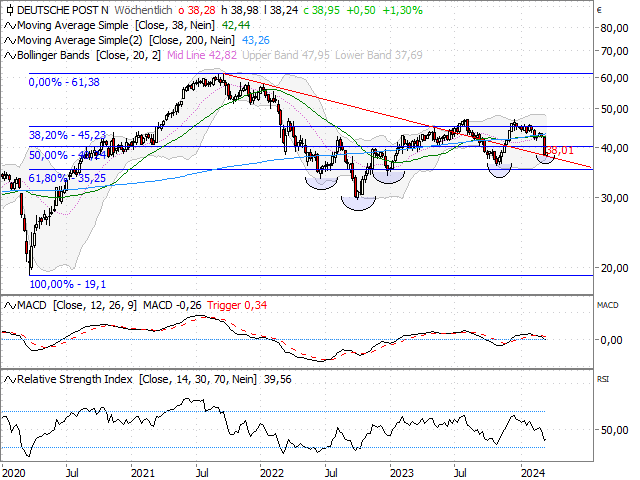Click the 2020 time axis label

tap(13, 473)
